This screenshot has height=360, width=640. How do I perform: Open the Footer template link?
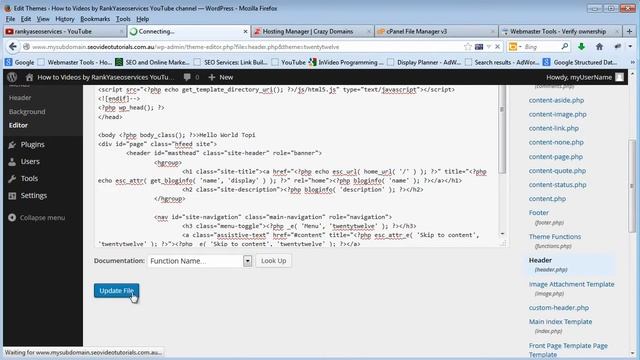pyautogui.click(x=539, y=213)
